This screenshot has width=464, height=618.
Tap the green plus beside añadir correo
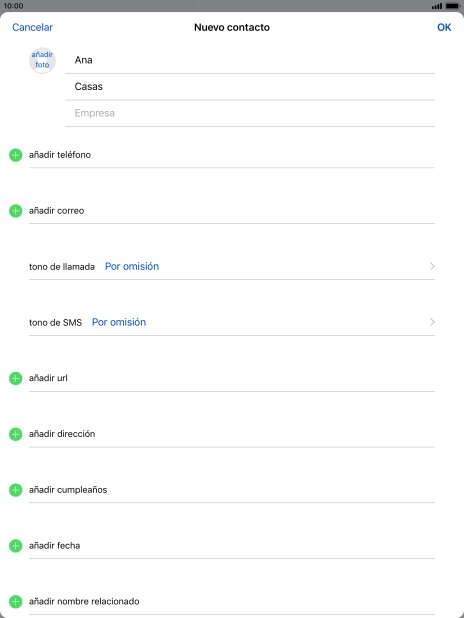click(x=15, y=211)
